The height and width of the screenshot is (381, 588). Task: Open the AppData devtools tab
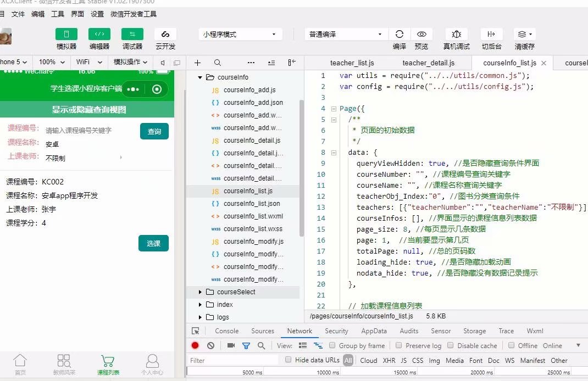pyautogui.click(x=374, y=331)
